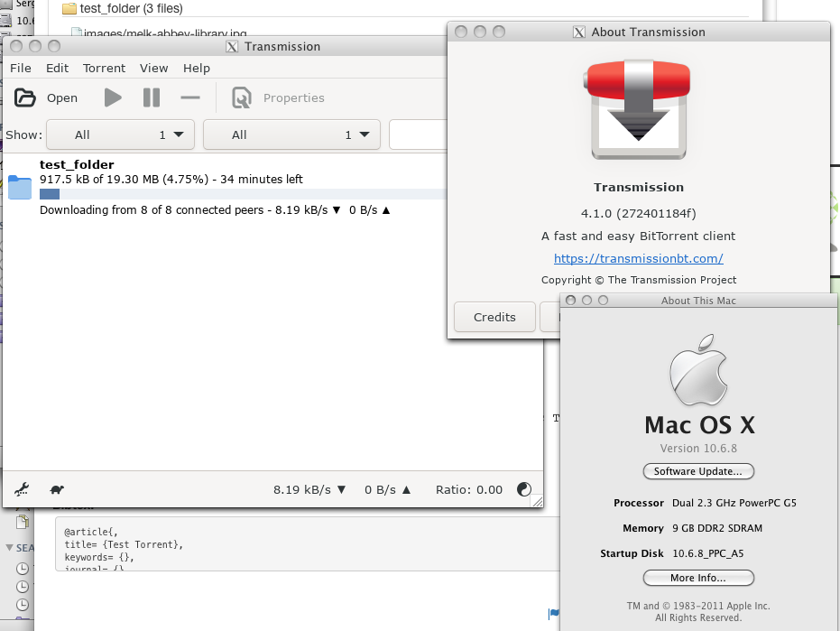Viewport: 840px width, 631px height.
Task: Click the X11 icon in About Transmission title bar
Action: (x=578, y=32)
